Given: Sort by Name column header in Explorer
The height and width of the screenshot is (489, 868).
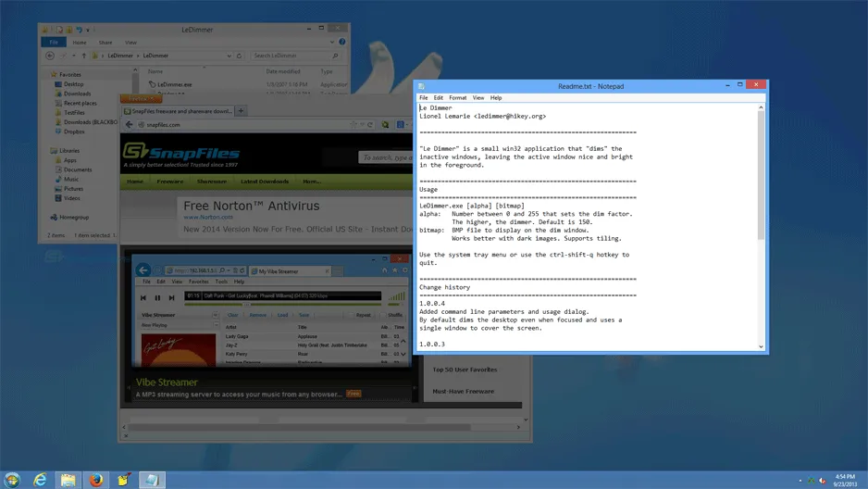Looking at the screenshot, I should click(155, 71).
